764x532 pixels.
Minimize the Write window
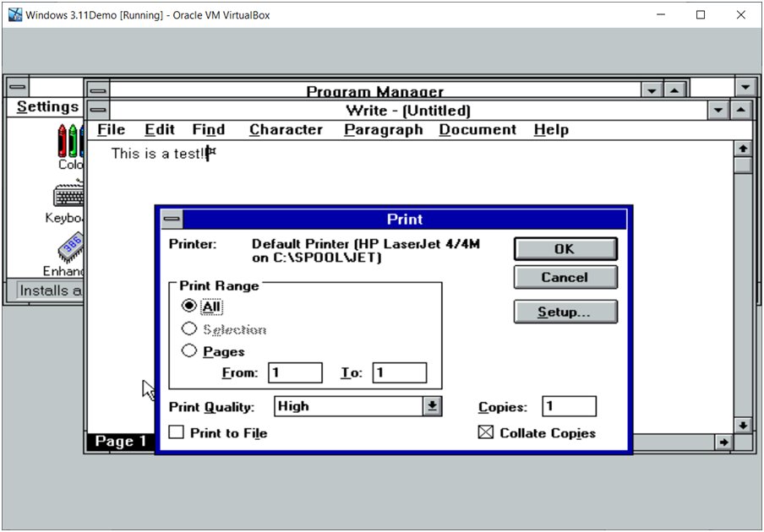[718, 110]
